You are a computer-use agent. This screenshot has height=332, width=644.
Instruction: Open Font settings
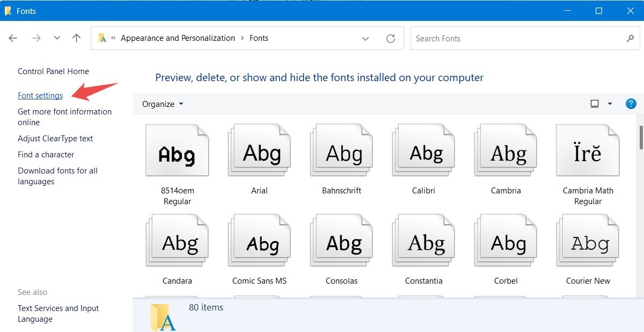coord(40,95)
